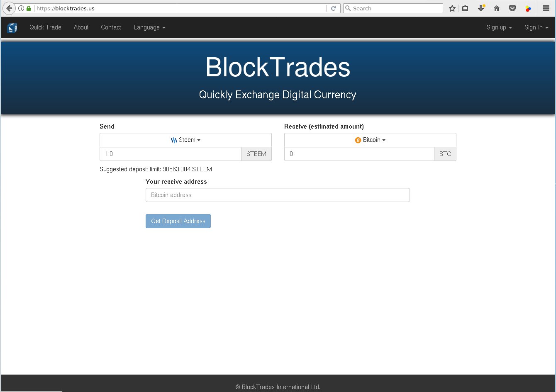Screen dimensions: 556x392
Task: Click the magnifier icon in search box
Action: tap(348, 8)
